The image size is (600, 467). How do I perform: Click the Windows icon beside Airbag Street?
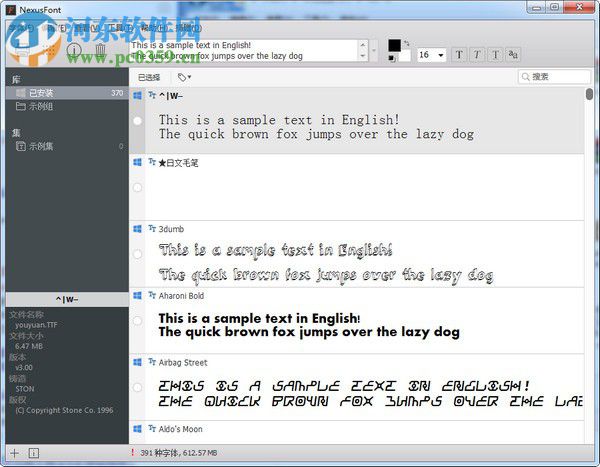point(137,362)
